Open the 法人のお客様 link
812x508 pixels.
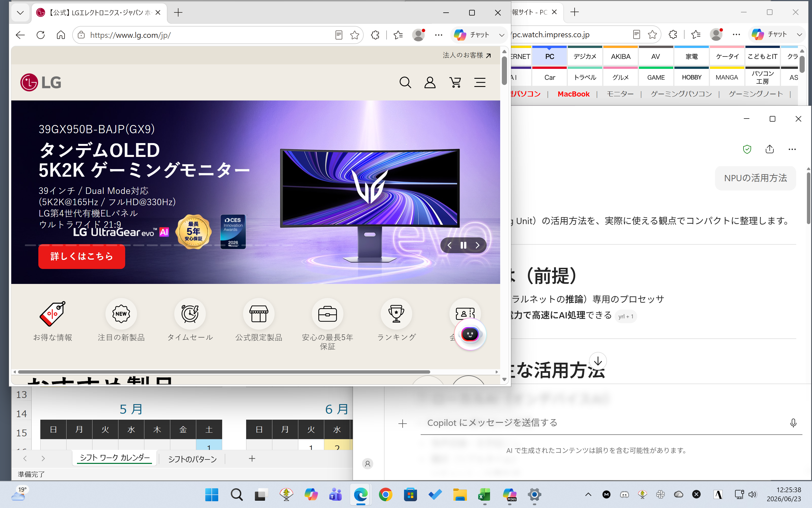[467, 55]
